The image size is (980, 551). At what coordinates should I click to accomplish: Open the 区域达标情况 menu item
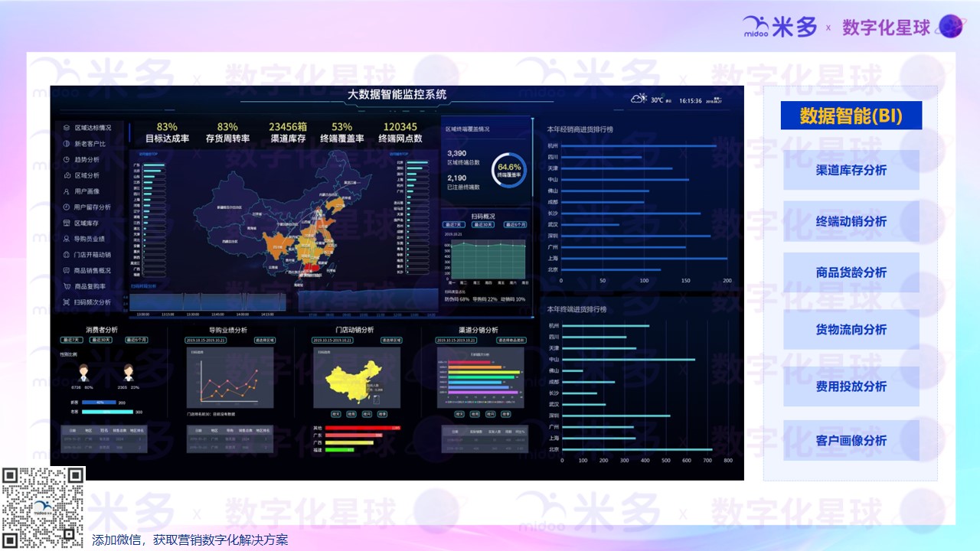click(89, 128)
